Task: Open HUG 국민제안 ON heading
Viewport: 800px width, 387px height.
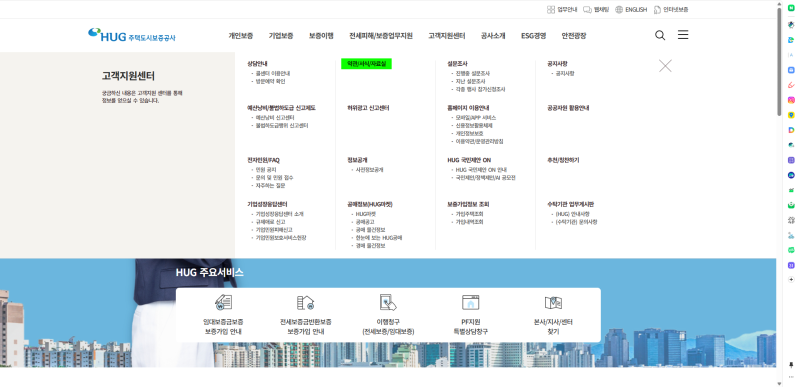Action: tap(469, 160)
